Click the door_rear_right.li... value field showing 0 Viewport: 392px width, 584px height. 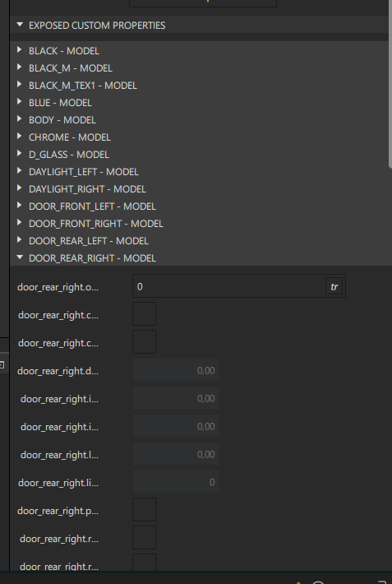coord(176,482)
